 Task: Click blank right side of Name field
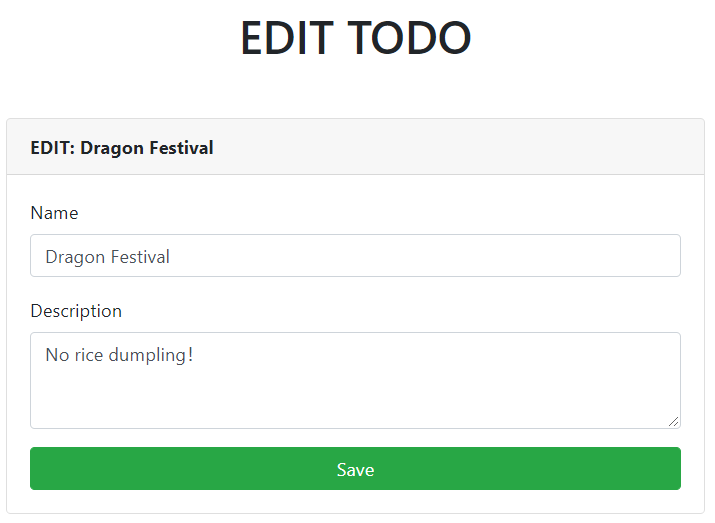(x=500, y=256)
